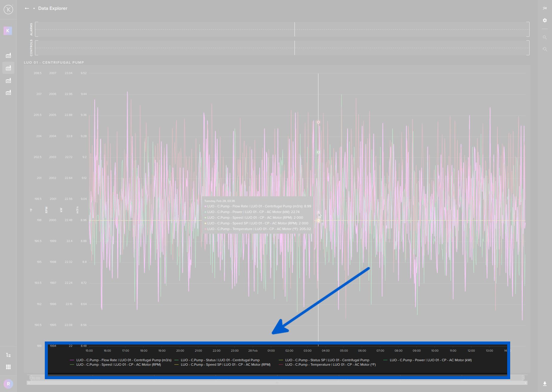The height and width of the screenshot is (392, 552).
Task: Open the settings gear
Action: point(545,20)
